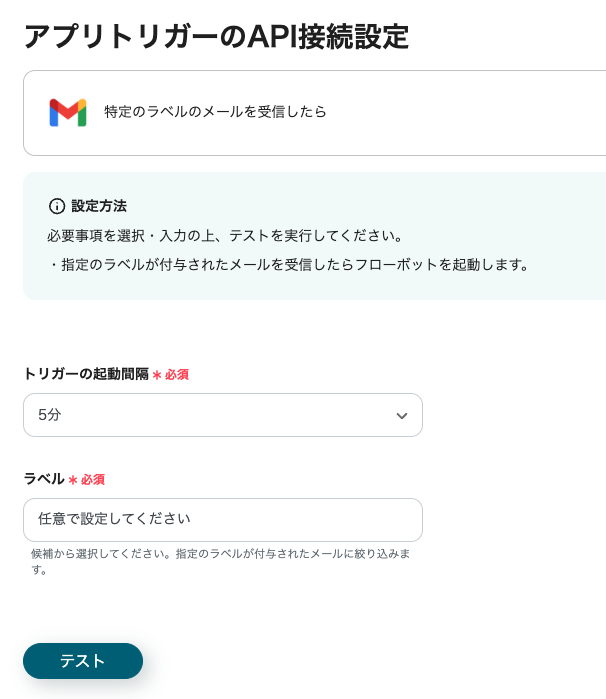Click the ラベル field label text
Image resolution: width=606 pixels, height=699 pixels.
point(43,479)
